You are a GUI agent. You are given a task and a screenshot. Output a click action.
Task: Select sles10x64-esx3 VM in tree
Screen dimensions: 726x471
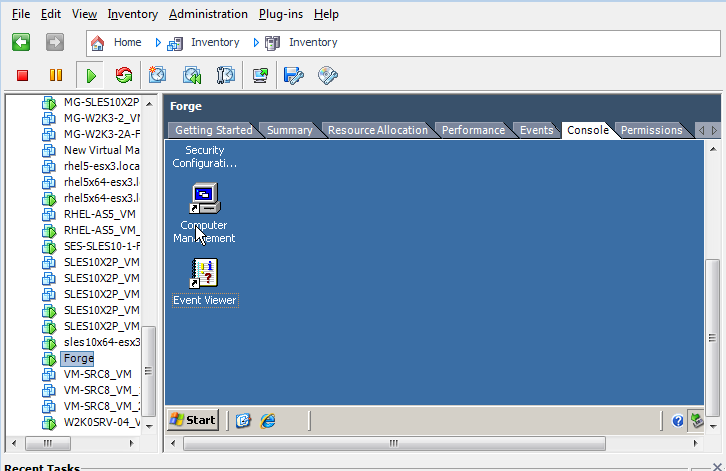pos(102,342)
